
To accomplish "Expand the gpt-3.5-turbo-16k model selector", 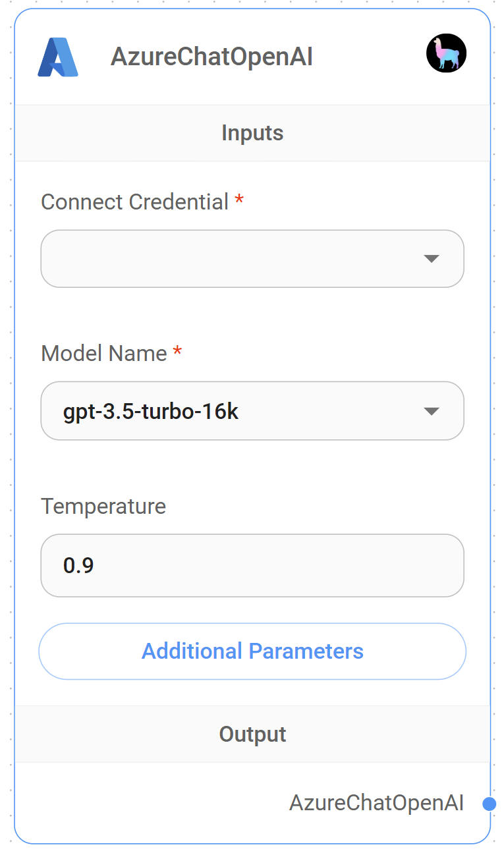I will (252, 410).
